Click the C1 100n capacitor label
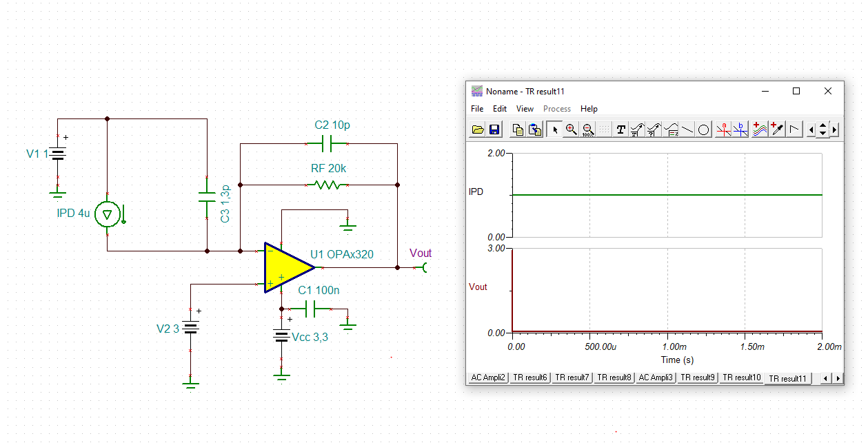 point(319,291)
